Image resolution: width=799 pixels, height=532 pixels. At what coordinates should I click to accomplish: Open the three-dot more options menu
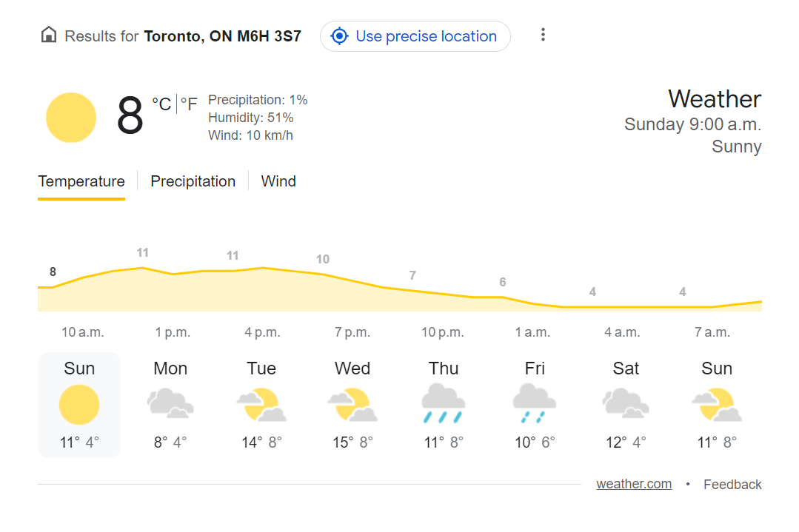coord(544,35)
